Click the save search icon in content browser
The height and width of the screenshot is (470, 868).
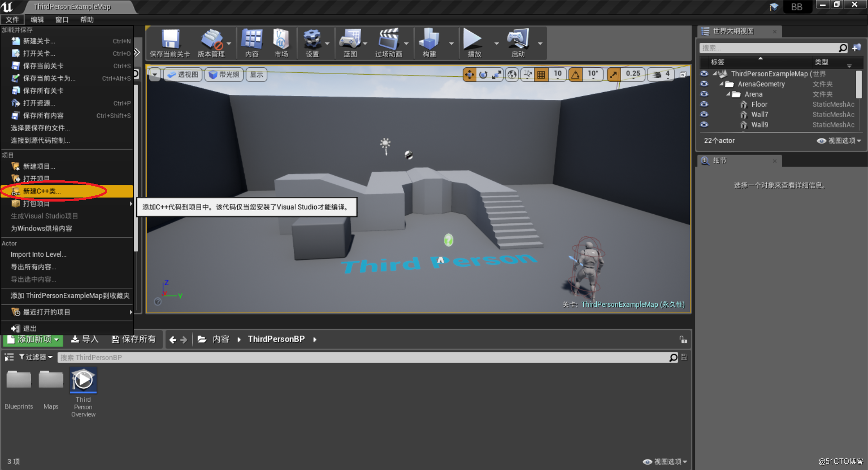click(684, 357)
